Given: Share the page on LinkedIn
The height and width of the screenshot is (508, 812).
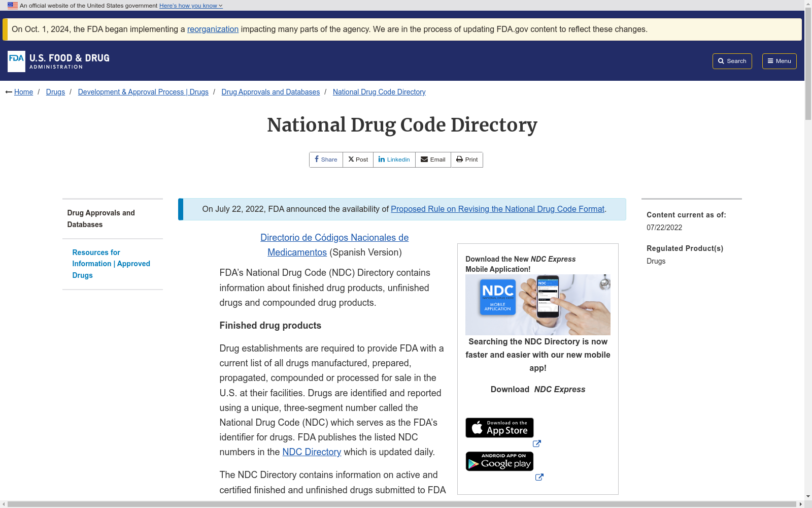Looking at the screenshot, I should 394,160.
